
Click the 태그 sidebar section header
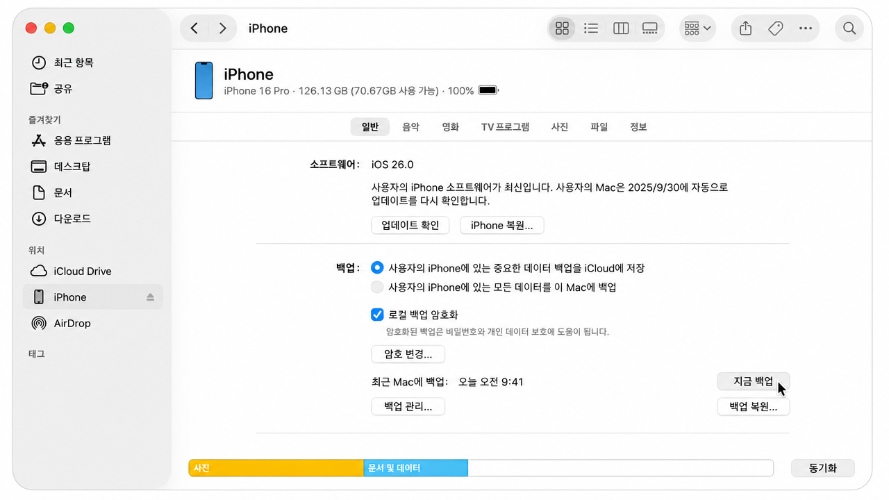pyautogui.click(x=36, y=354)
